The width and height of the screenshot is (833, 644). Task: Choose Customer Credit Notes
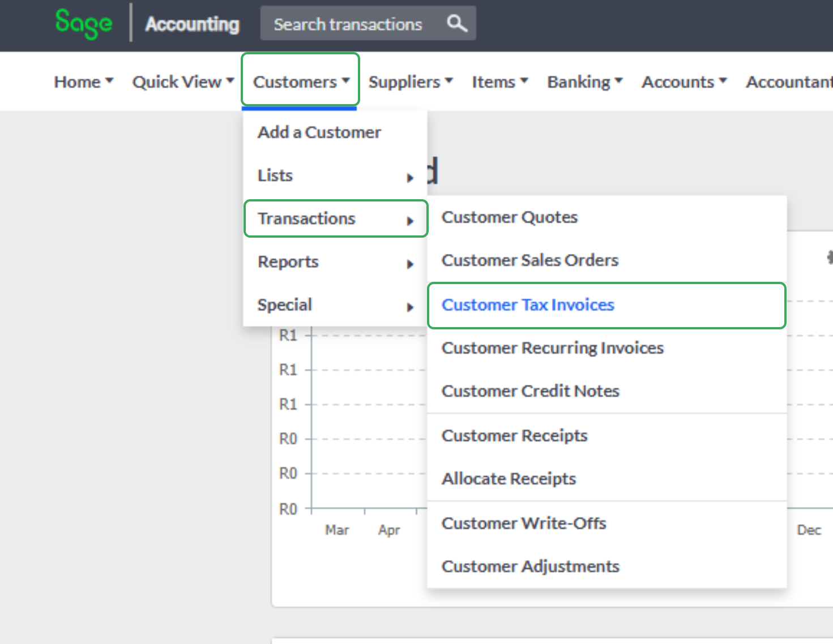point(607,391)
